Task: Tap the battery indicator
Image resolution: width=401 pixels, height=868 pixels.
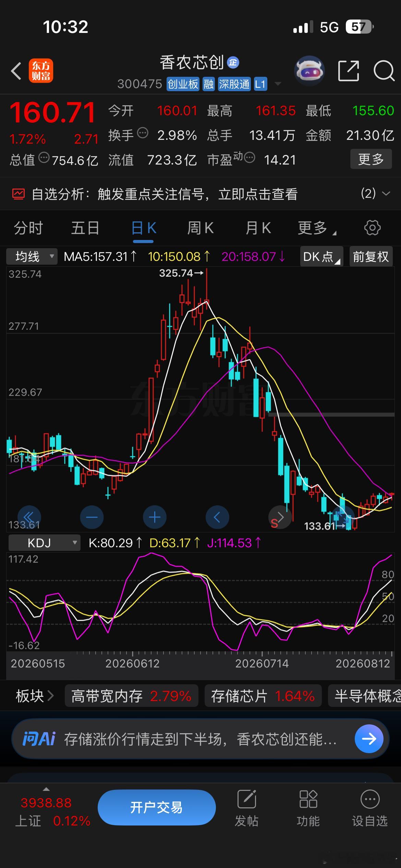Action: click(360, 27)
